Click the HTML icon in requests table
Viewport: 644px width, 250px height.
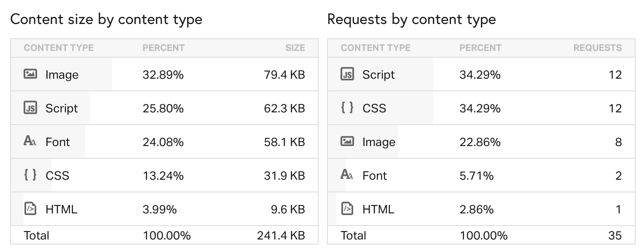point(347,209)
